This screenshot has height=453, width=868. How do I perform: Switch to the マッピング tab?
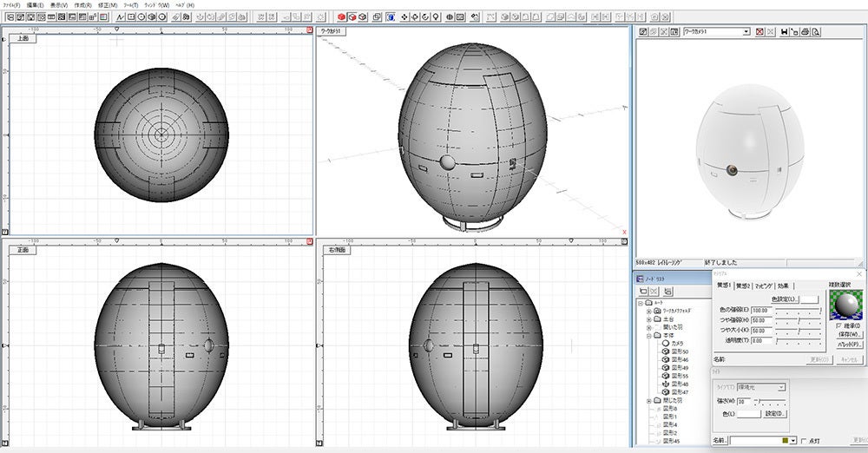coord(764,286)
